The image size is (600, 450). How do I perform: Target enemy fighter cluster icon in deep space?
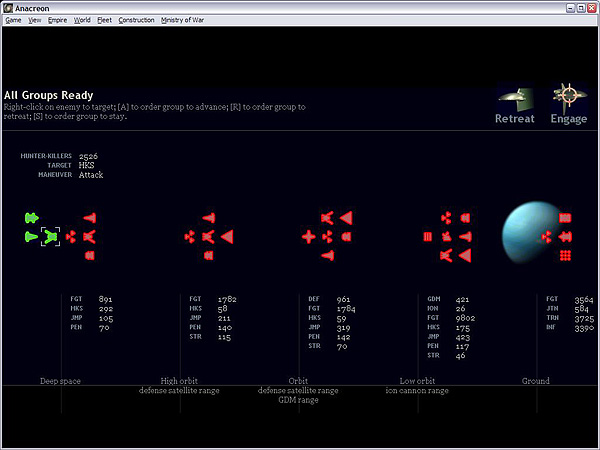pos(71,237)
